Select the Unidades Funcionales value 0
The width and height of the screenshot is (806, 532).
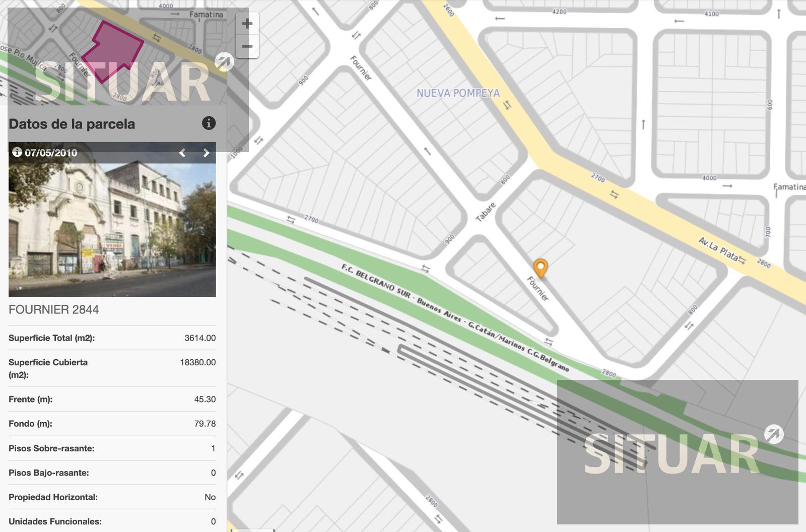click(x=213, y=522)
